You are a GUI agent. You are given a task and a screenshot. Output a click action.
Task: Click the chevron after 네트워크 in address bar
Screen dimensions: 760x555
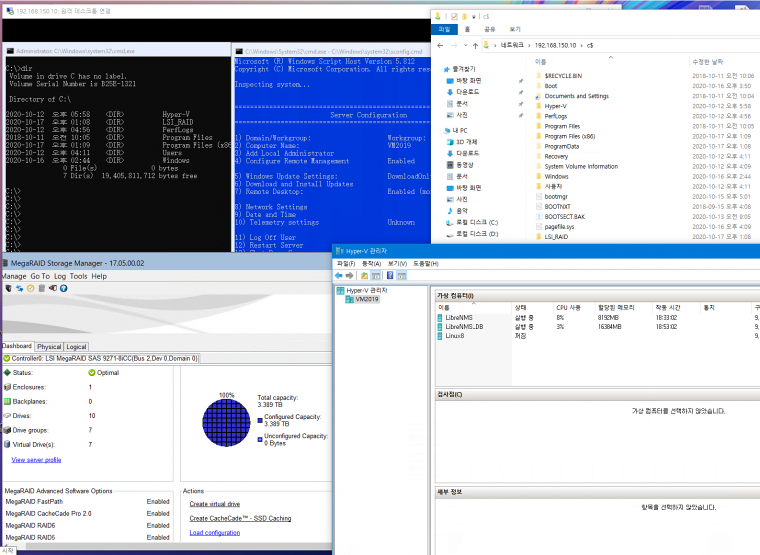(529, 46)
